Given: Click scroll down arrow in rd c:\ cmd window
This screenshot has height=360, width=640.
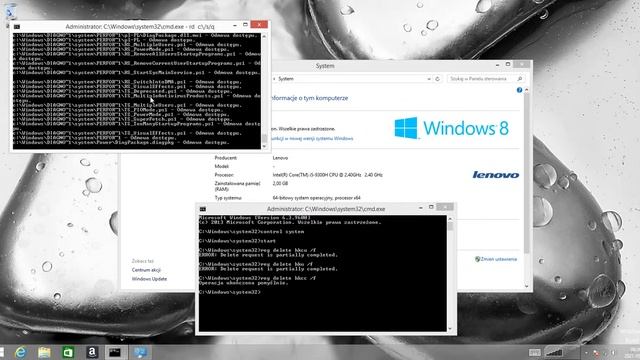Looking at the screenshot, I should (x=264, y=146).
